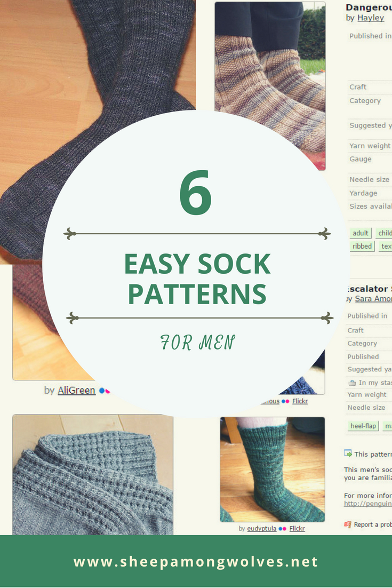Image resolution: width=392 pixels, height=588 pixels.
Task: Click the In my stash basket icon
Action: click(352, 383)
